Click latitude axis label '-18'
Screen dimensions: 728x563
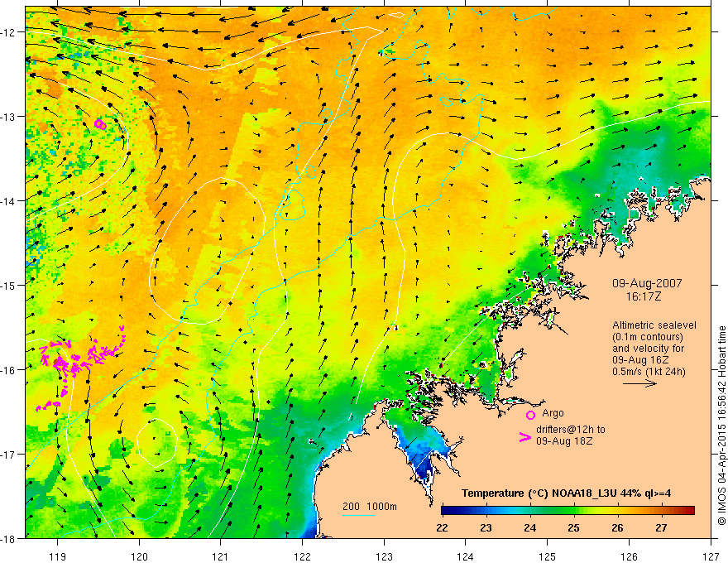coord(9,538)
